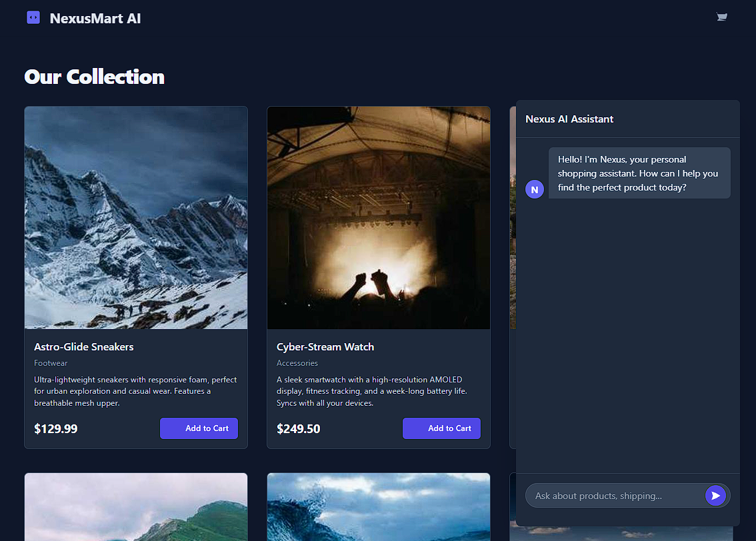Screen dimensions: 756x541
Task: Click the NexusMart AI logo icon
Action: pos(33,18)
